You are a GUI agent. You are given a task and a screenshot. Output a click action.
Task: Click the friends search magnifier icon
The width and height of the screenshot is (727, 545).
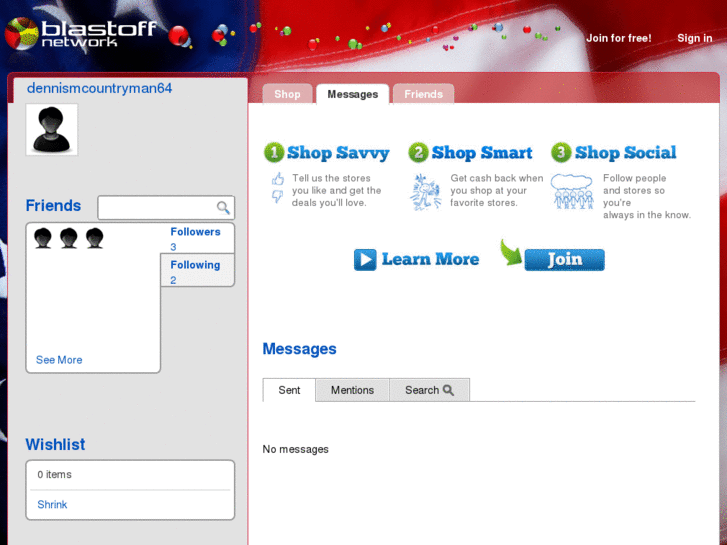pyautogui.click(x=223, y=207)
